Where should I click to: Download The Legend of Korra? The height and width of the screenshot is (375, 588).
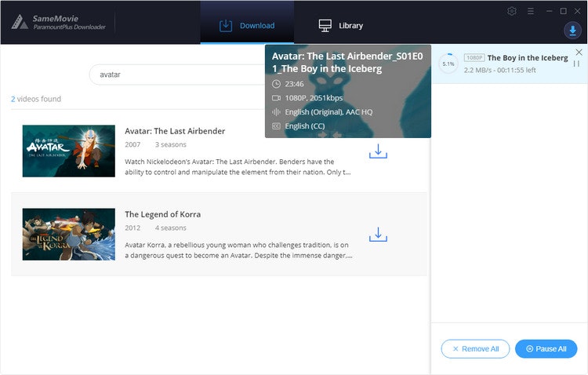point(378,235)
